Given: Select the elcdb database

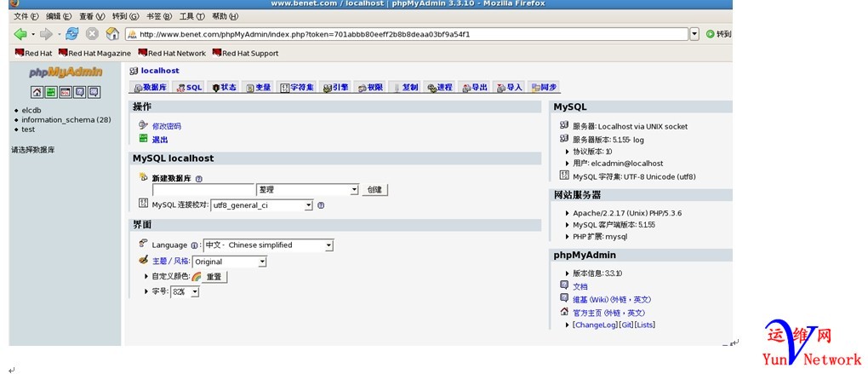Looking at the screenshot, I should tap(31, 110).
